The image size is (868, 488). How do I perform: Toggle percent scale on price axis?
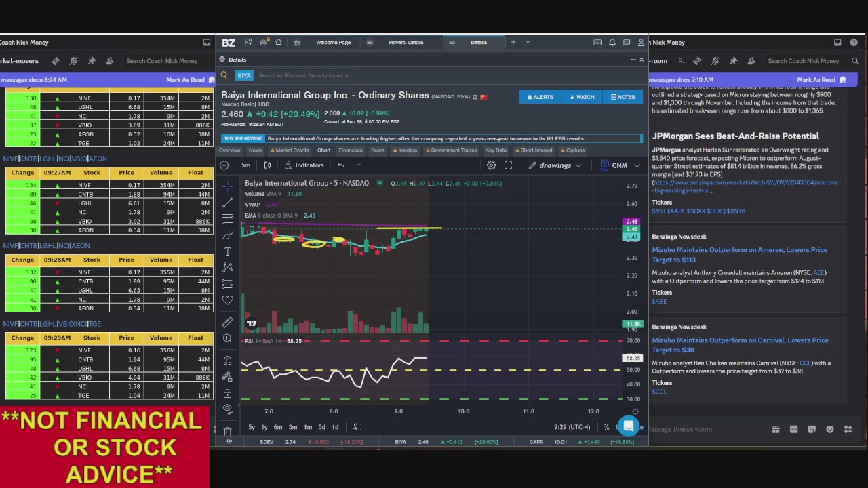[x=606, y=427]
